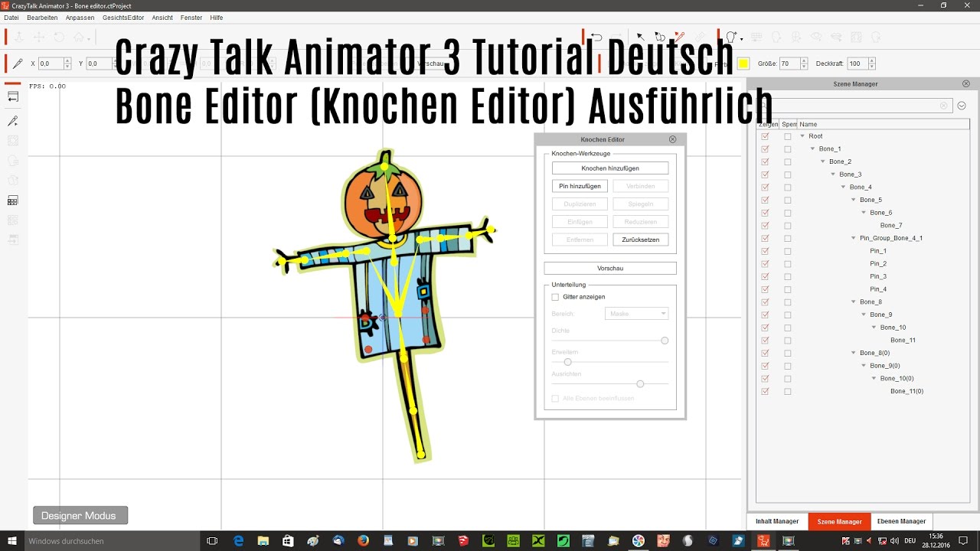
Task: Open the GesichtsEditor menu
Action: pos(123,18)
